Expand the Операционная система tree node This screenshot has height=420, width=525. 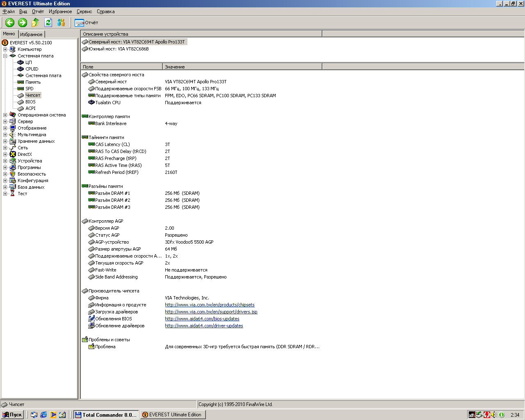click(5, 115)
